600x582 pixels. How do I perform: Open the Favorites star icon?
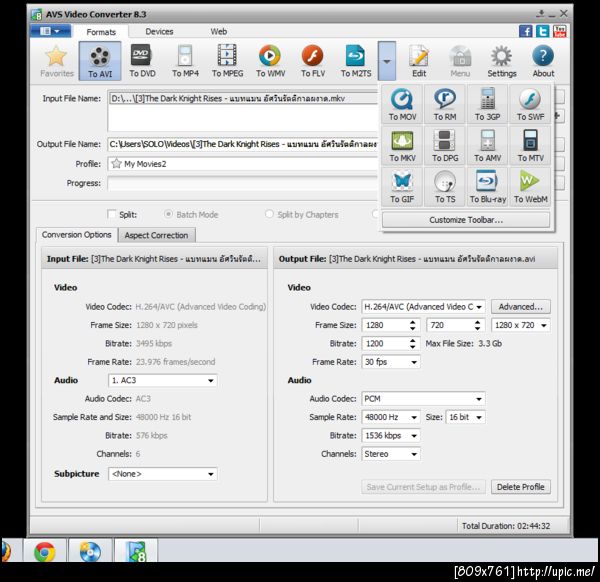(57, 62)
